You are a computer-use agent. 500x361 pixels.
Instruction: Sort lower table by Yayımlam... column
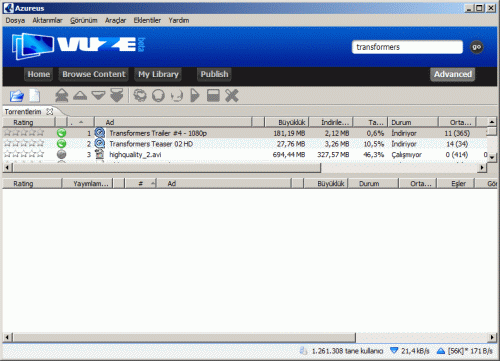point(87,183)
